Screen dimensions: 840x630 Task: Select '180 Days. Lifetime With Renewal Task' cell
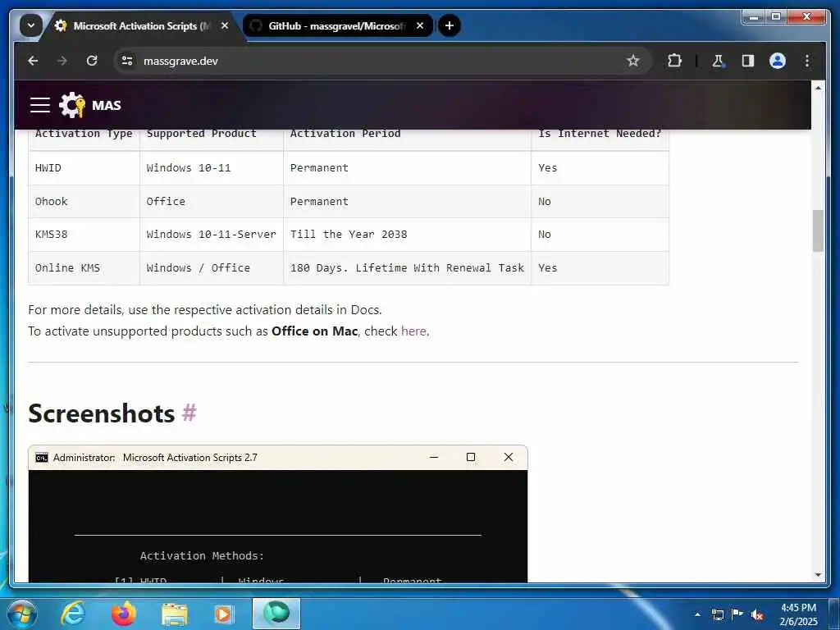point(407,268)
